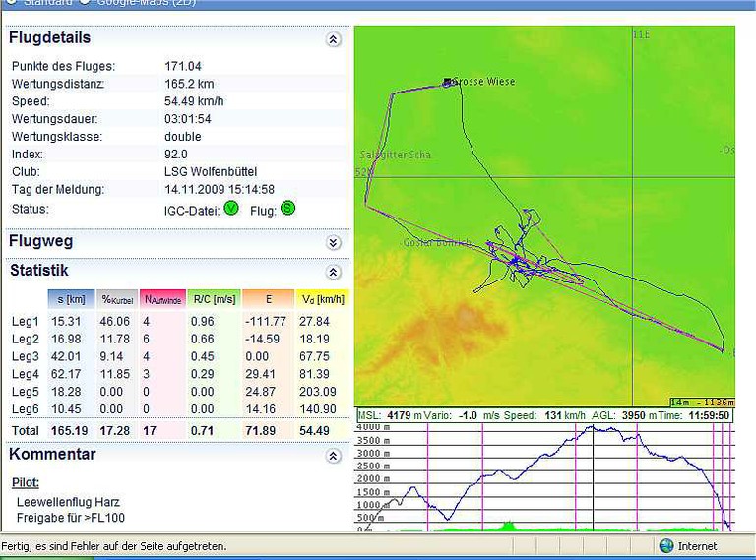Expand the Flugweg section

click(333, 243)
